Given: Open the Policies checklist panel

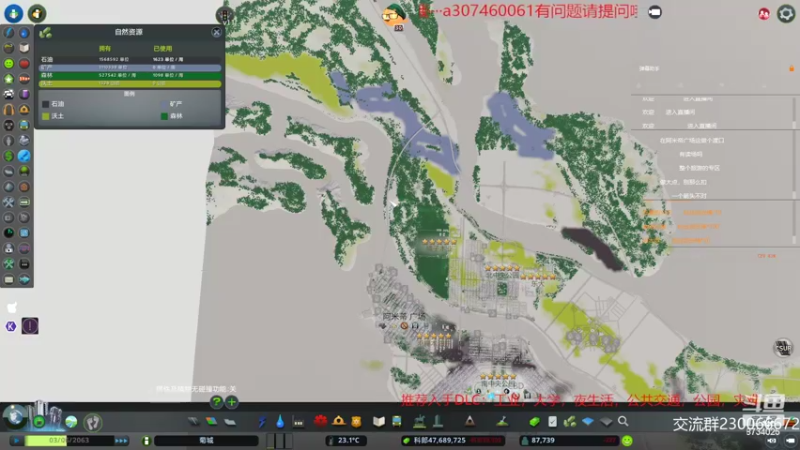Looking at the screenshot, I should coord(553,421).
